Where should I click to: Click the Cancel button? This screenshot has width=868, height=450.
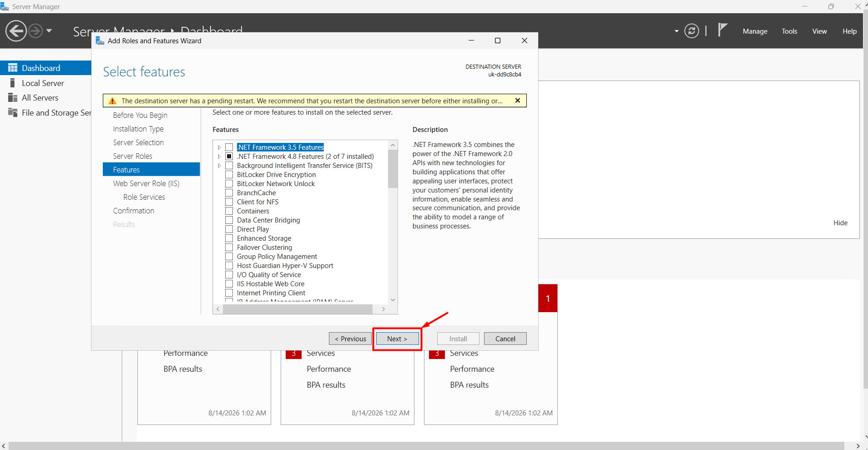[505, 339]
